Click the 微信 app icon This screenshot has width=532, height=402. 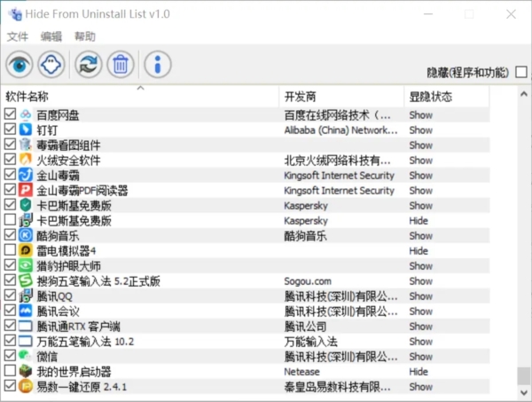26,356
